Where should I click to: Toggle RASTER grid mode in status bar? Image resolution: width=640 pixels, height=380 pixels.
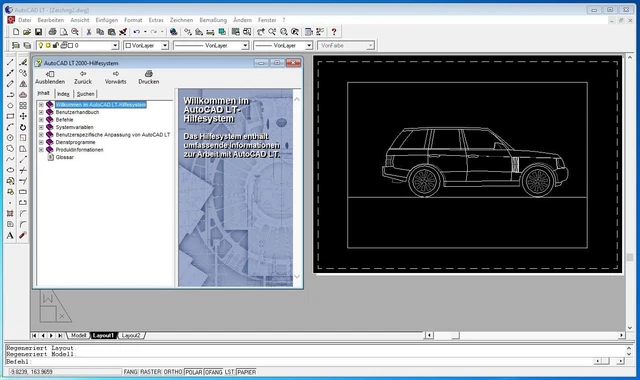pyautogui.click(x=151, y=372)
